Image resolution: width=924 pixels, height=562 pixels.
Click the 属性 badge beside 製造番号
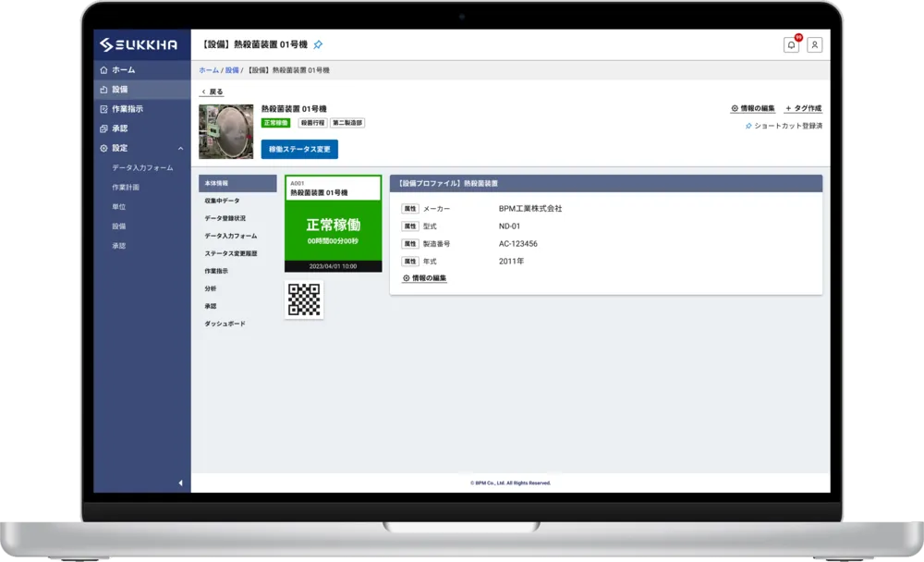tap(410, 243)
